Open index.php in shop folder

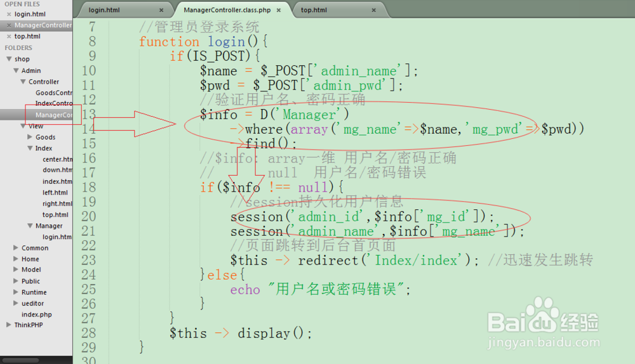[36, 315]
